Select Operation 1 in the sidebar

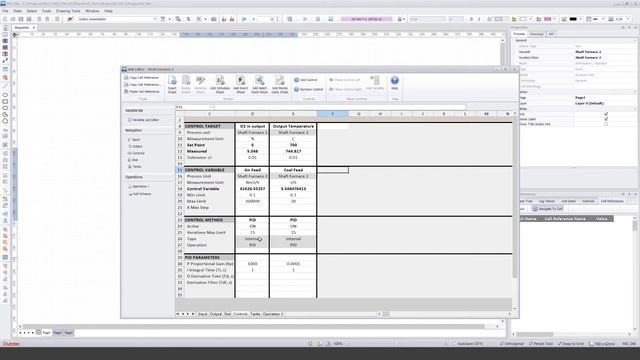tap(139, 186)
